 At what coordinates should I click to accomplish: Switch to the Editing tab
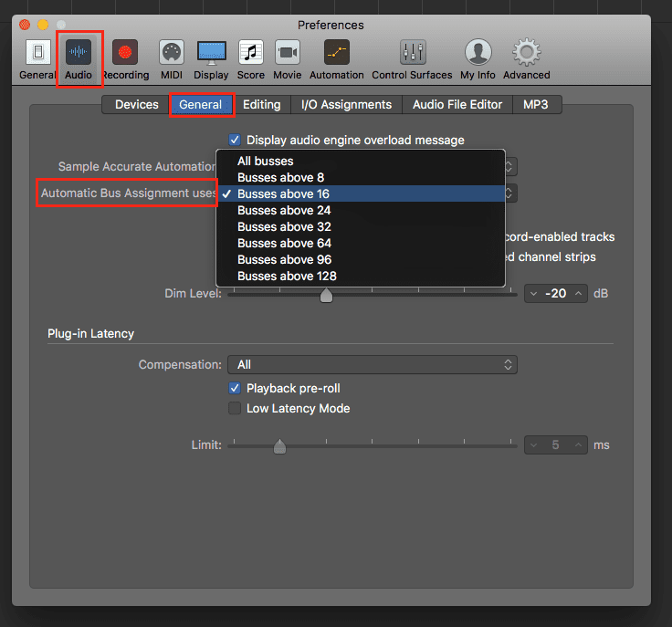coord(261,104)
